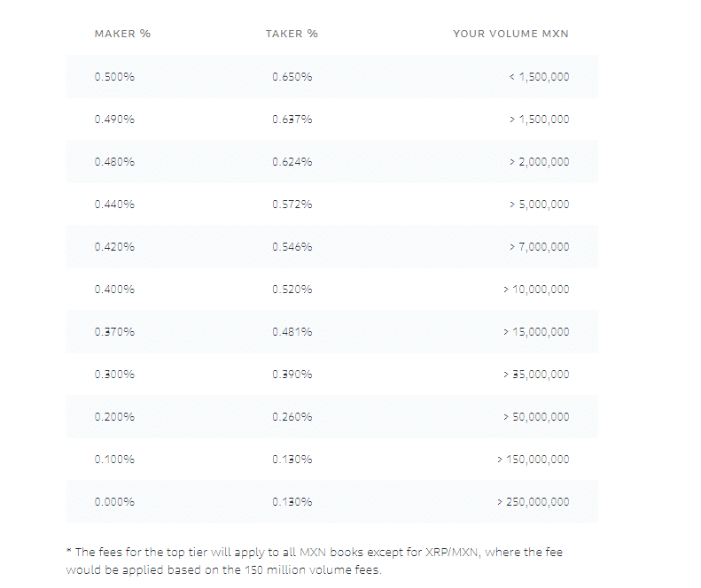Click the MAKER % column header
This screenshot has width=701, height=588.
coord(122,34)
